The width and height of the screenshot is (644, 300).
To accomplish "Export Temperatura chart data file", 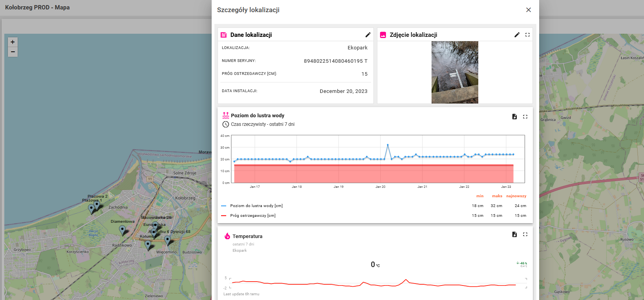I will coord(514,235).
